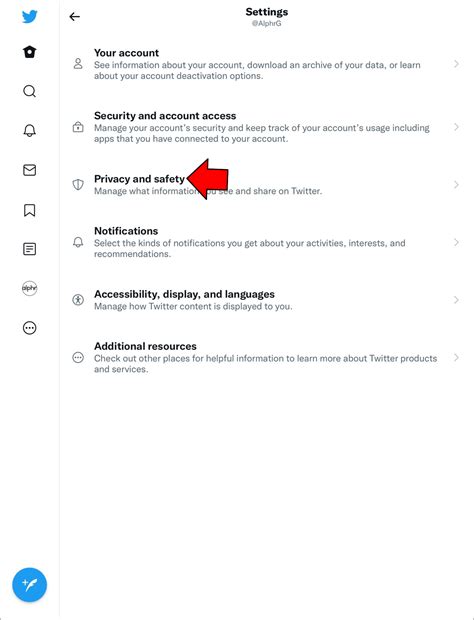
Task: Go to Home via house icon
Action: pyautogui.click(x=30, y=52)
